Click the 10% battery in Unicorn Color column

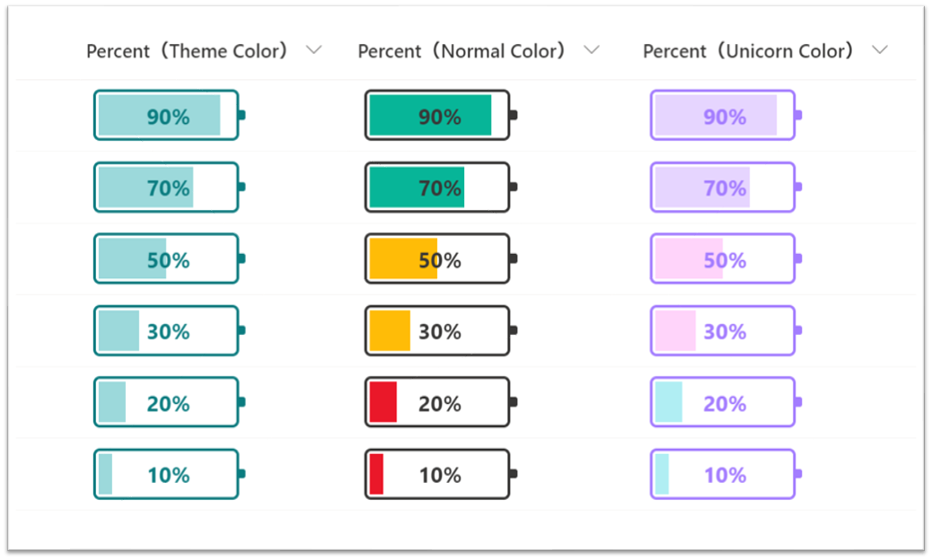pyautogui.click(x=724, y=475)
